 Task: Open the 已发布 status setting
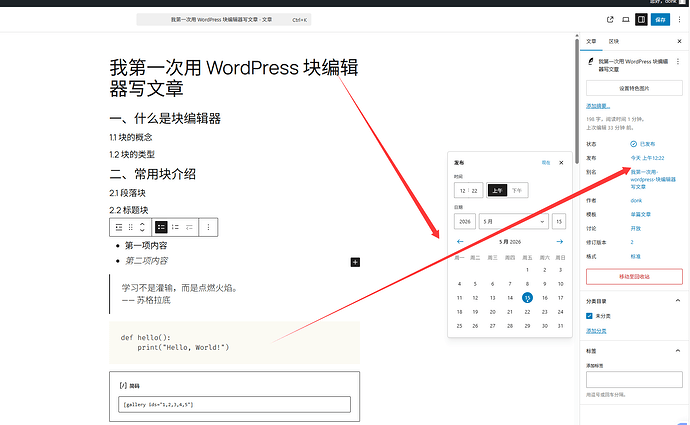[647, 144]
